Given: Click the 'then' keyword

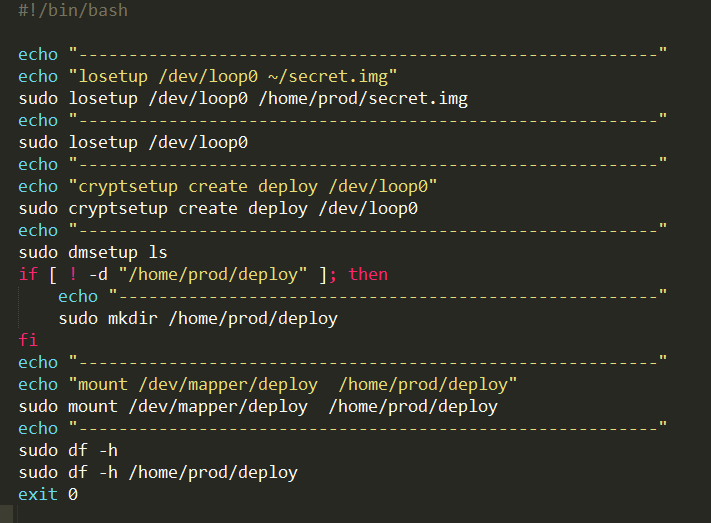Looking at the screenshot, I should click(x=368, y=274).
